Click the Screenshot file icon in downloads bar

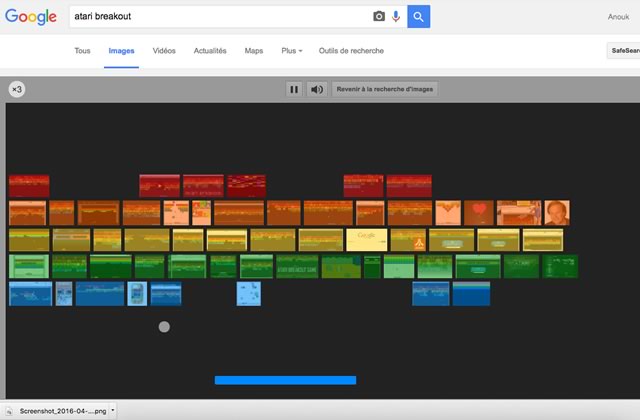(x=11, y=410)
